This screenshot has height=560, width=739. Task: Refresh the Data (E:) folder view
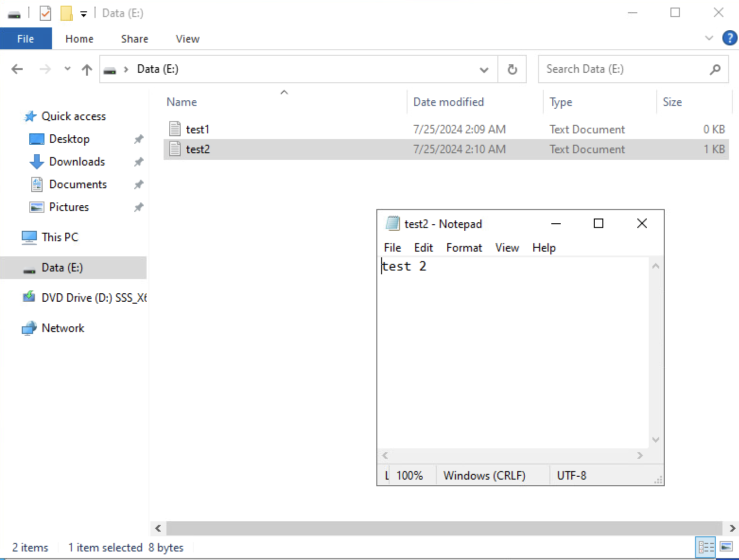[512, 70]
